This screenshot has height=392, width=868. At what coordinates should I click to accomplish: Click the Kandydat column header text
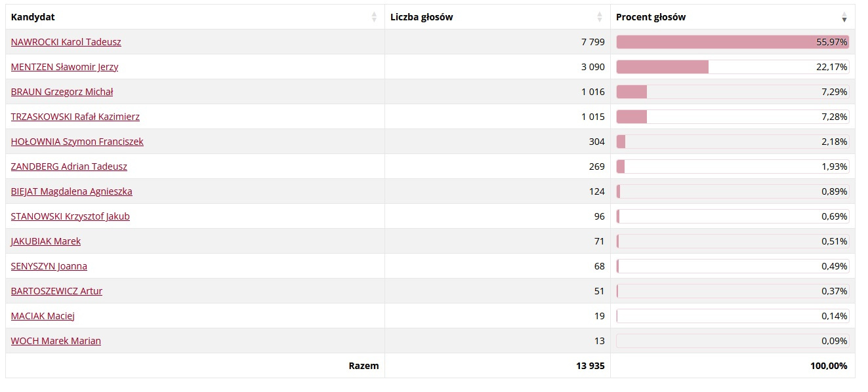click(33, 17)
